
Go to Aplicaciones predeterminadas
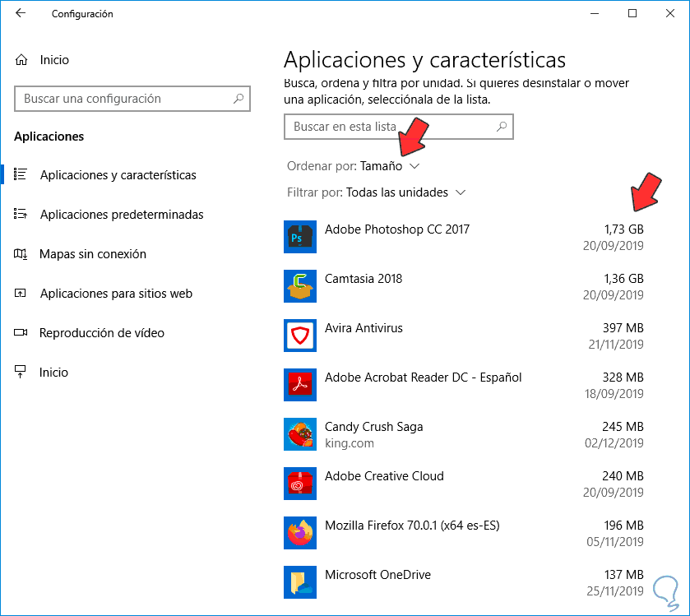pos(122,215)
